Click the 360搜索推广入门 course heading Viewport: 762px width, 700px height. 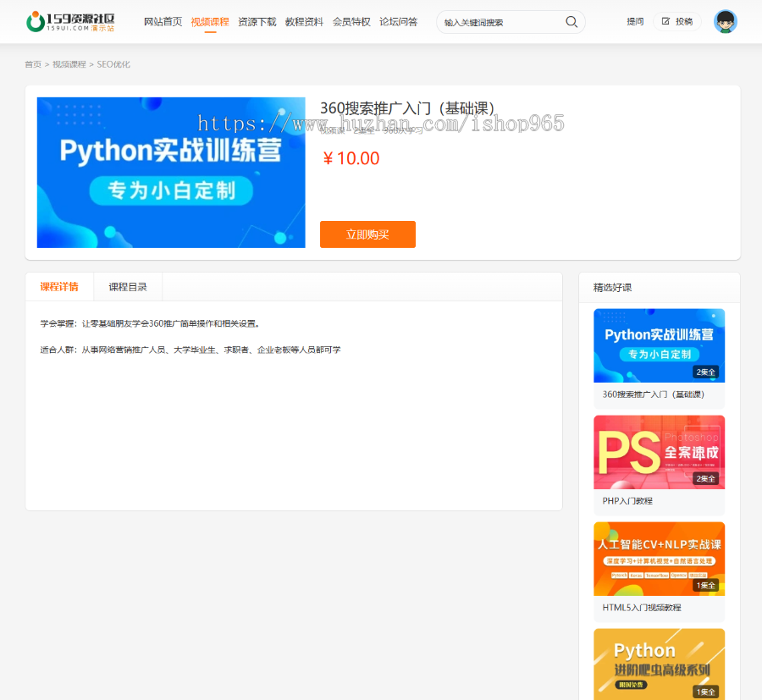point(407,107)
